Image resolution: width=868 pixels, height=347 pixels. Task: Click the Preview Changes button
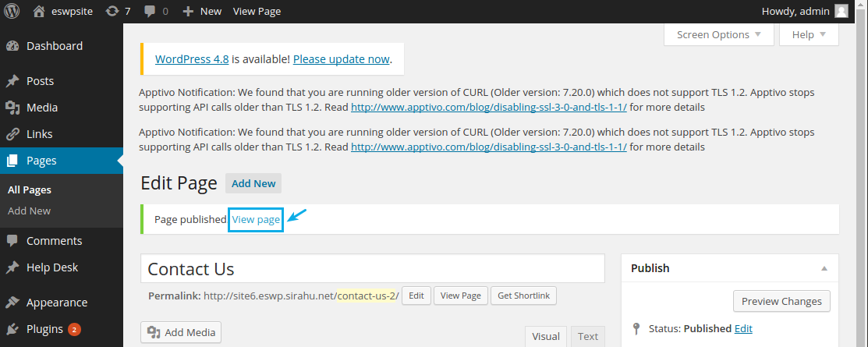(x=781, y=302)
